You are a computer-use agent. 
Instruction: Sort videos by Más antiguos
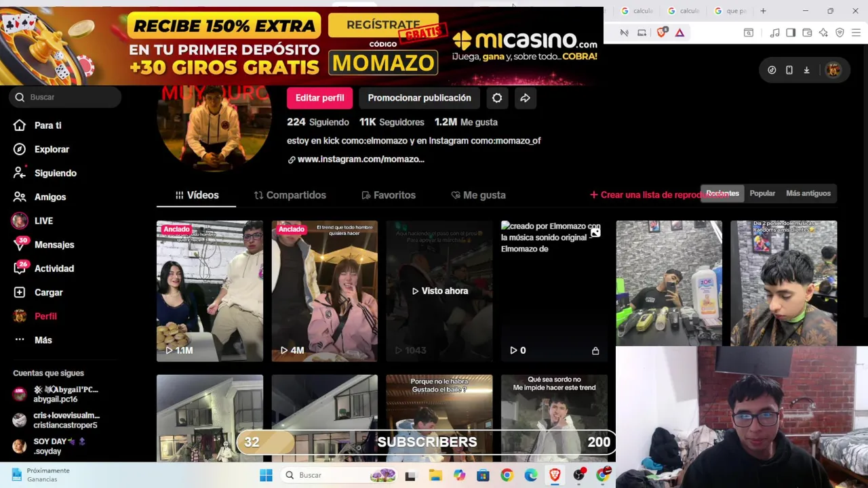click(808, 193)
